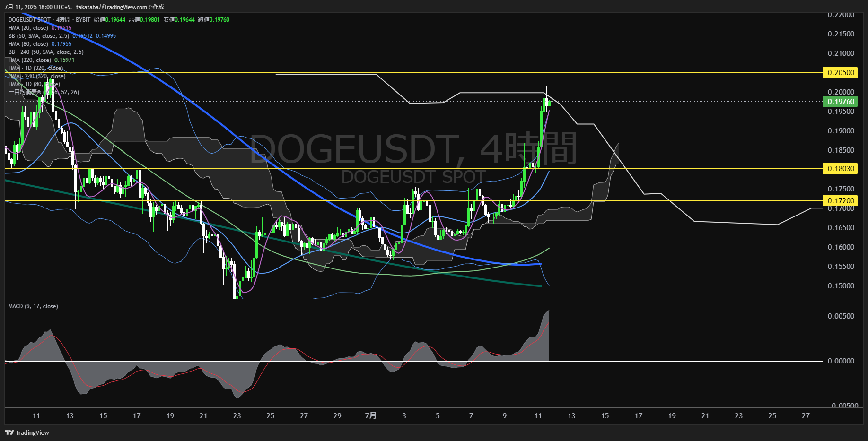Screen dimensions: 868x441
Task: Select the HMA (320, close) 0.15971 legend
Action: coord(41,60)
